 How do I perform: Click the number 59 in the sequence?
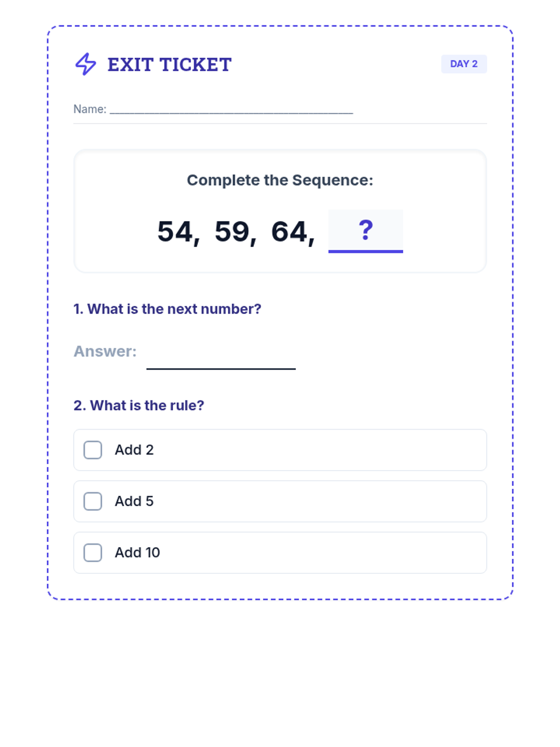[232, 232]
